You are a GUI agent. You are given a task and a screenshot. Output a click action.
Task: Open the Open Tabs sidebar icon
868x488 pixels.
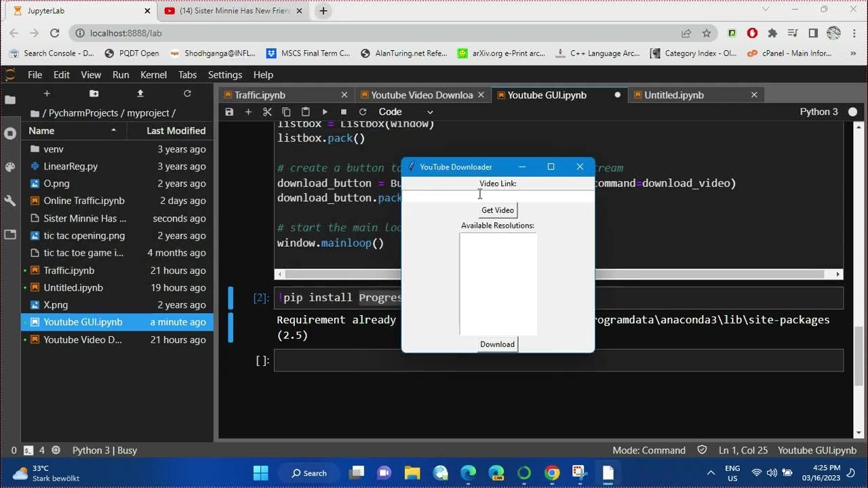(10, 235)
